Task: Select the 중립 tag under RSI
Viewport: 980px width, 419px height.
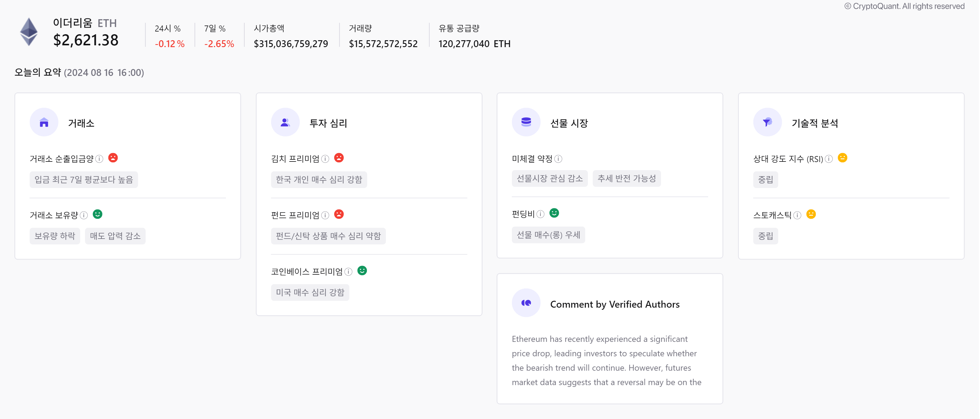Action: point(765,179)
